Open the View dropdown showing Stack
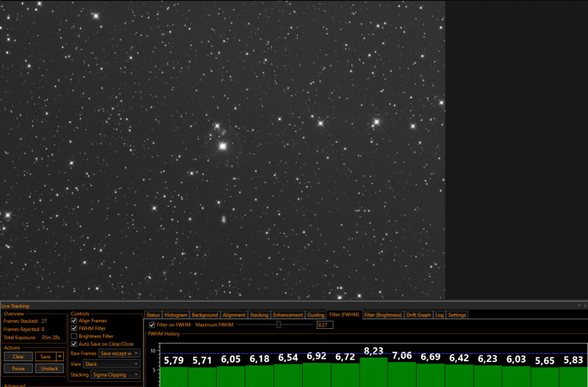The image size is (588, 387). click(x=112, y=363)
